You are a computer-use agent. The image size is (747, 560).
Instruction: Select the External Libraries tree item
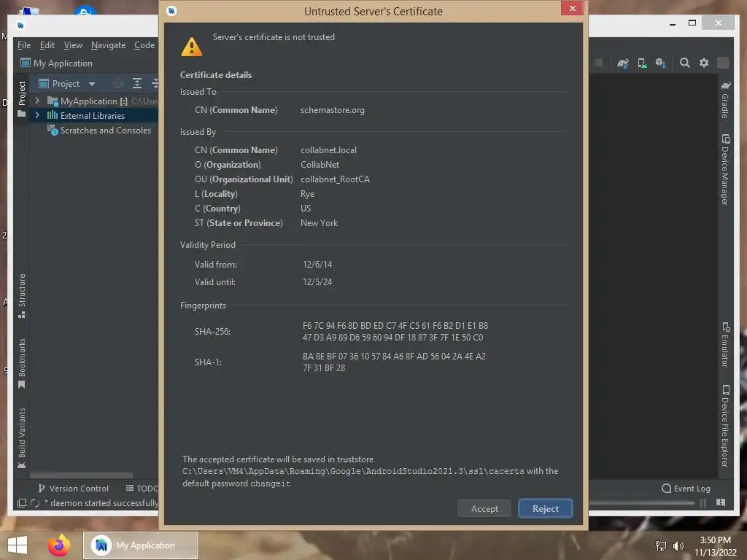click(93, 116)
